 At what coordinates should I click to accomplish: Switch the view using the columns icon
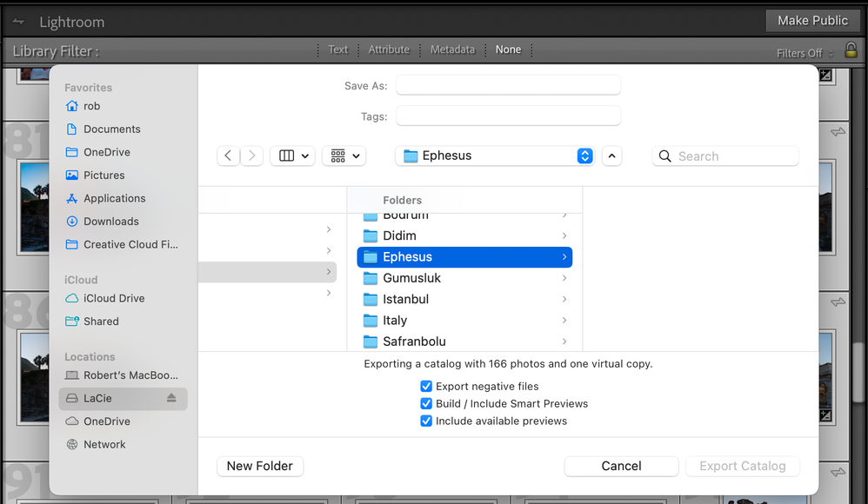click(292, 156)
